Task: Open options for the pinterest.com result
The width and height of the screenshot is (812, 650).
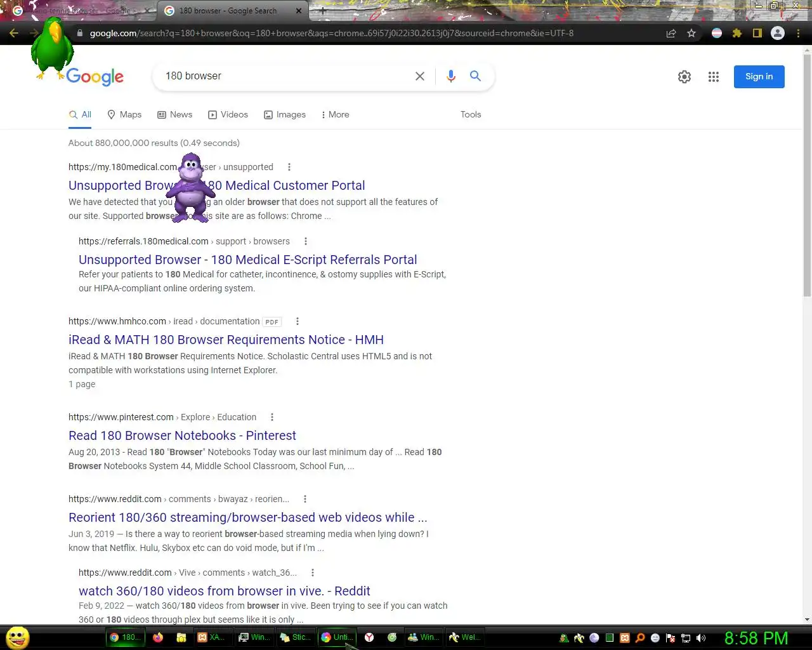Action: pyautogui.click(x=272, y=417)
